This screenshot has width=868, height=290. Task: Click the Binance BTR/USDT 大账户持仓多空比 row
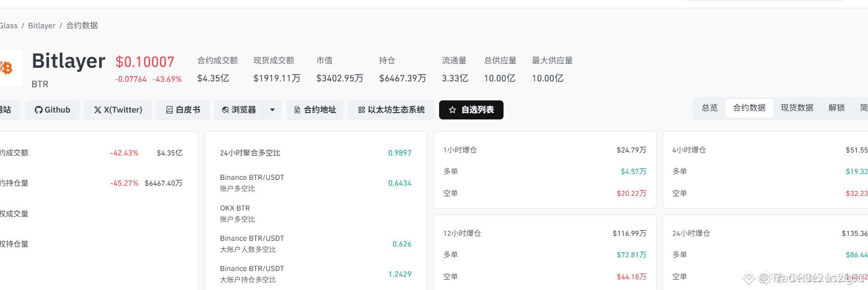point(316,274)
